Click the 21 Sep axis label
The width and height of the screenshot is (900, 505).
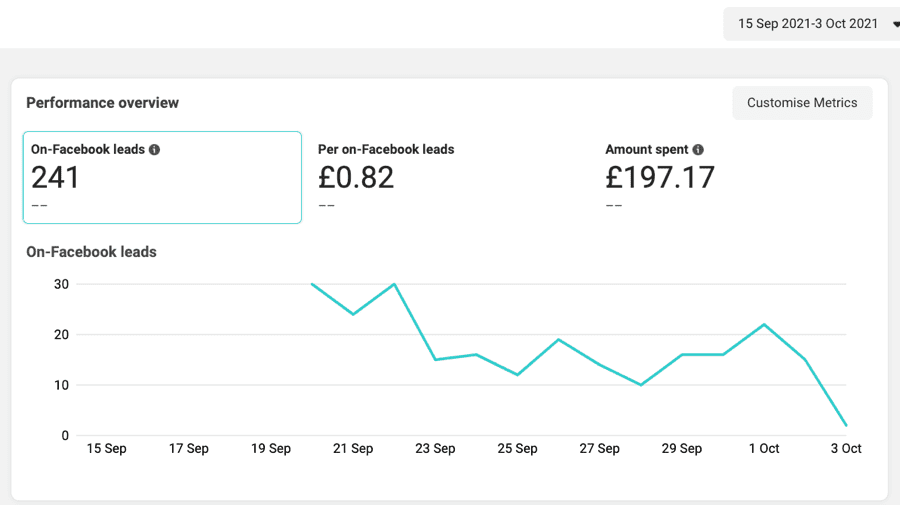coord(353,449)
